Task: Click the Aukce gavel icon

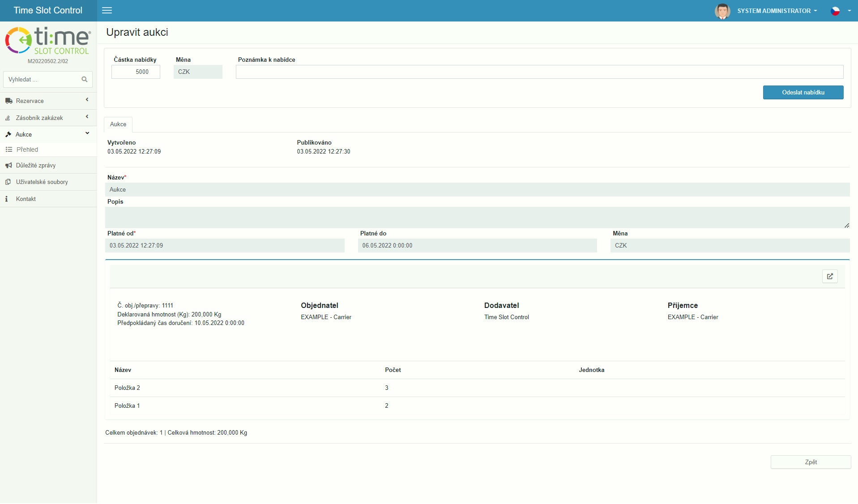Action: 8,134
